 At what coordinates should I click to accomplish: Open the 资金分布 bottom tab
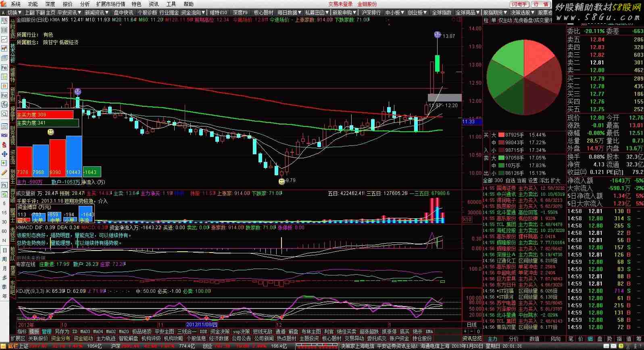click(x=60, y=338)
